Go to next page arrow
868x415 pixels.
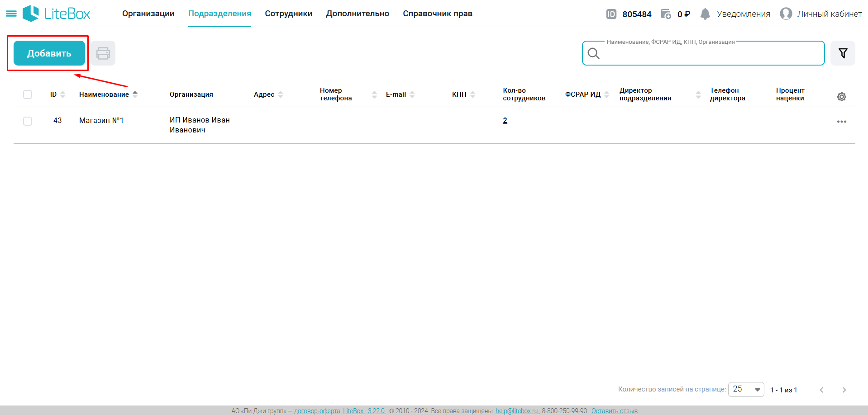pyautogui.click(x=844, y=390)
